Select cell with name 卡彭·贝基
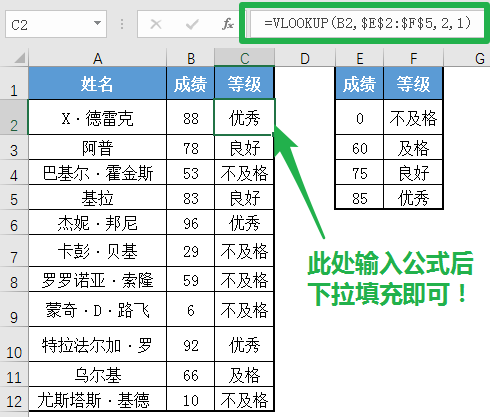490x417 pixels. tap(97, 250)
